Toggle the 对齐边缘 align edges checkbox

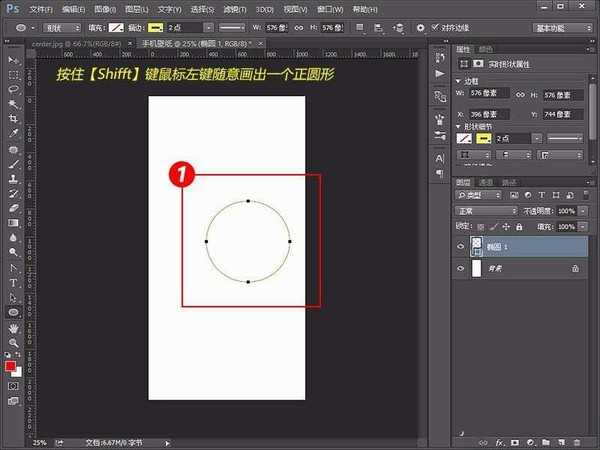(431, 28)
